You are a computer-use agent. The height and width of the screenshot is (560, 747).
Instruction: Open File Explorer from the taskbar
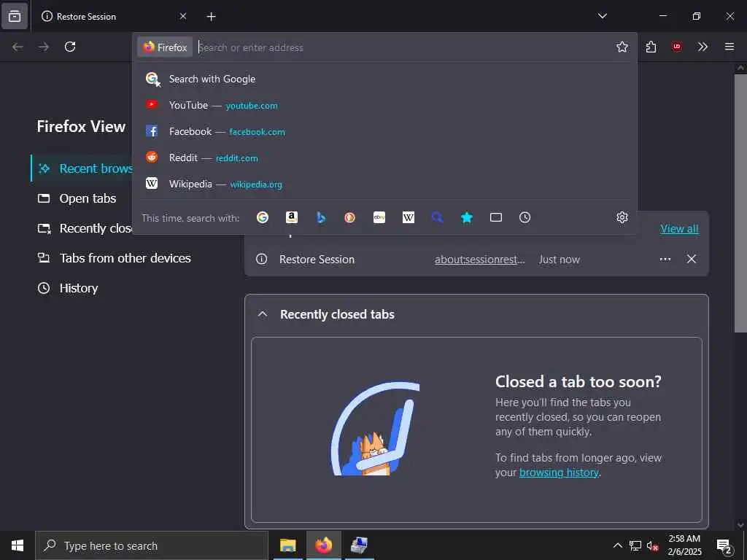pyautogui.click(x=287, y=545)
